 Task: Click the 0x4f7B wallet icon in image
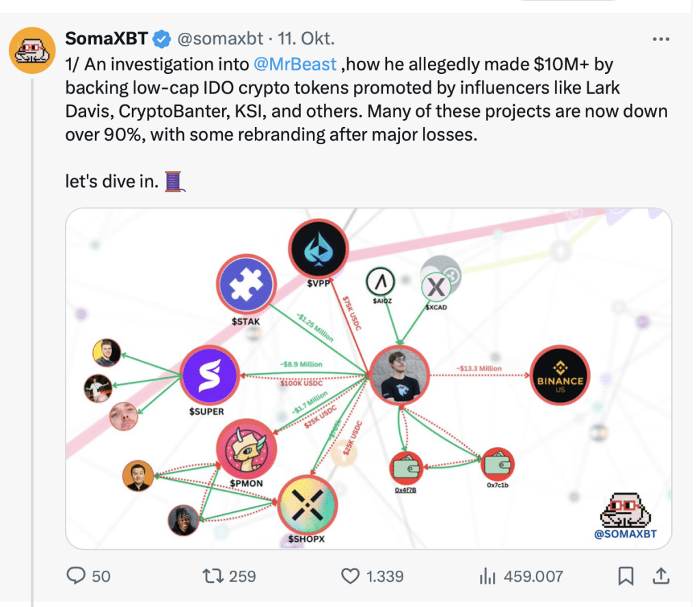click(x=406, y=468)
